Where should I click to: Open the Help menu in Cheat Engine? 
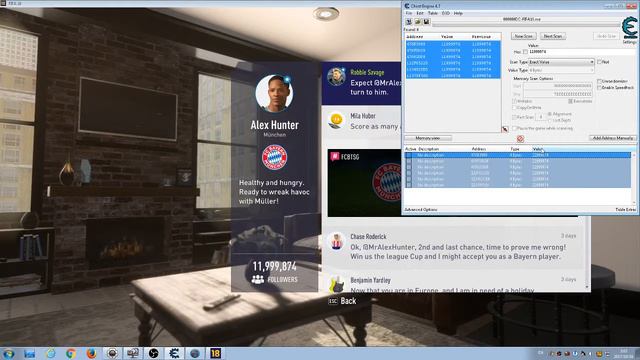click(x=458, y=13)
